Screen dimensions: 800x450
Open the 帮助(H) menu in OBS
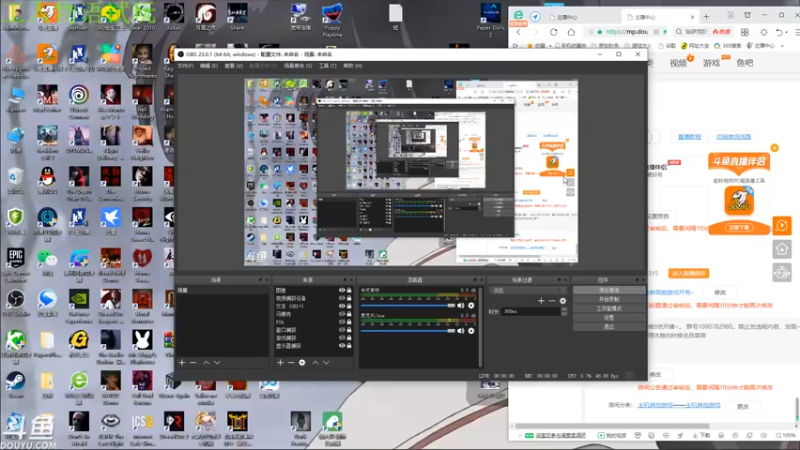[353, 66]
